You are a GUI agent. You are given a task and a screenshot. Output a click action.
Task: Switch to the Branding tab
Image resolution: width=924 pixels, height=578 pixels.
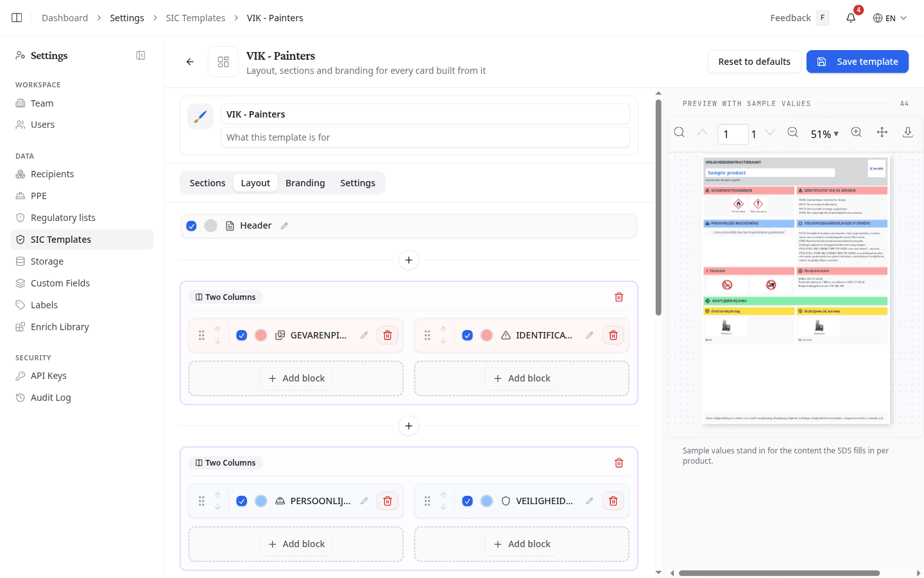305,183
